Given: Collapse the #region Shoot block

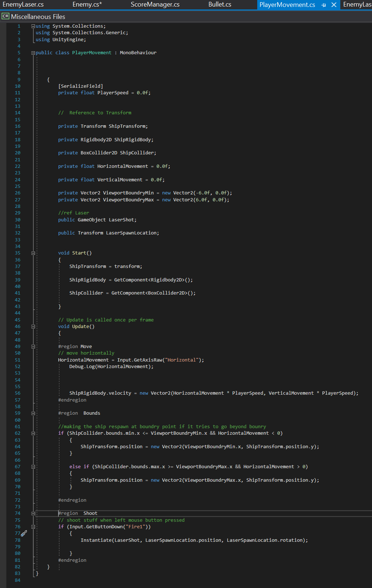Looking at the screenshot, I should pyautogui.click(x=33, y=513).
